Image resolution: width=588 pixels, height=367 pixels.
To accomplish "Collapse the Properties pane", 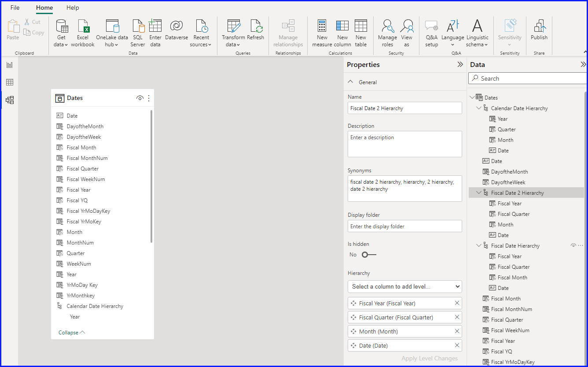I will [460, 64].
